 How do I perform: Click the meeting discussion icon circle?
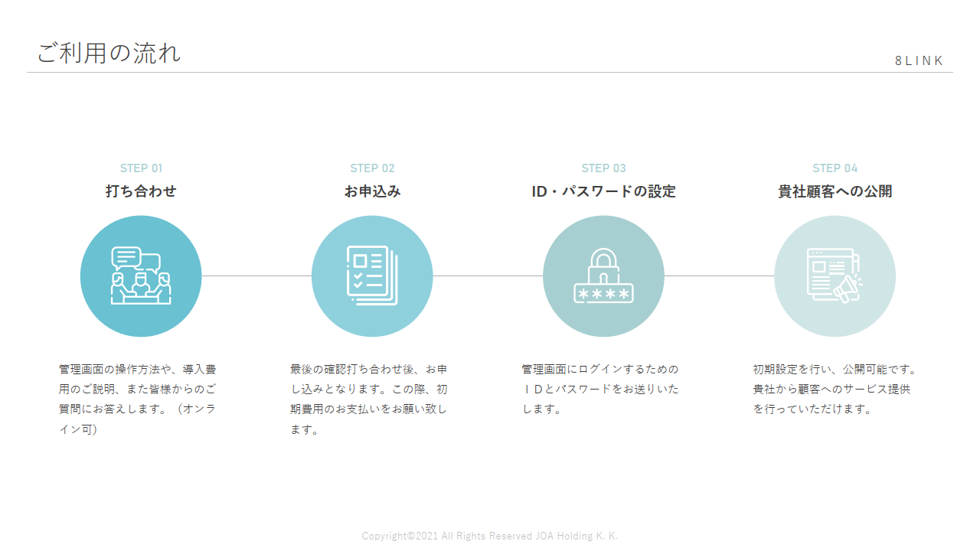[141, 276]
